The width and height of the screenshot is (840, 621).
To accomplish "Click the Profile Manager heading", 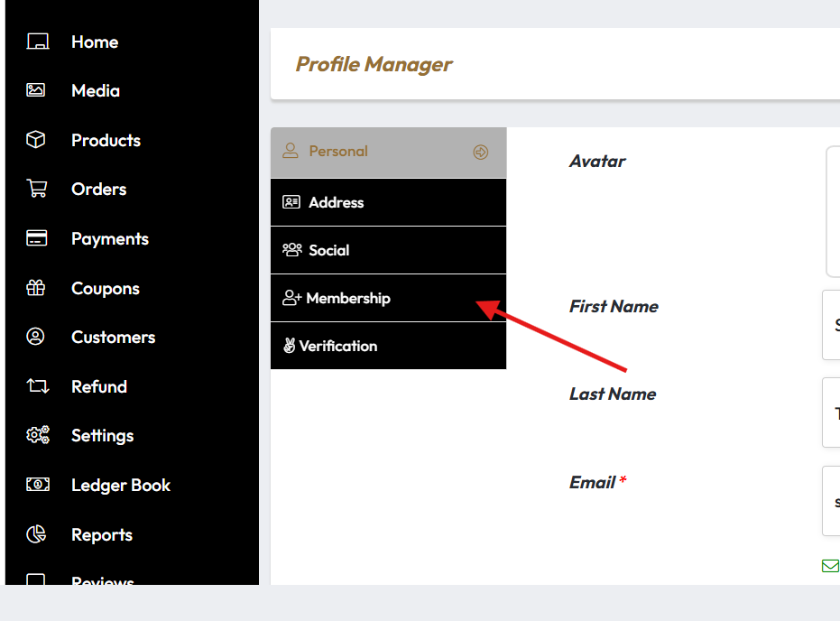I will point(374,64).
